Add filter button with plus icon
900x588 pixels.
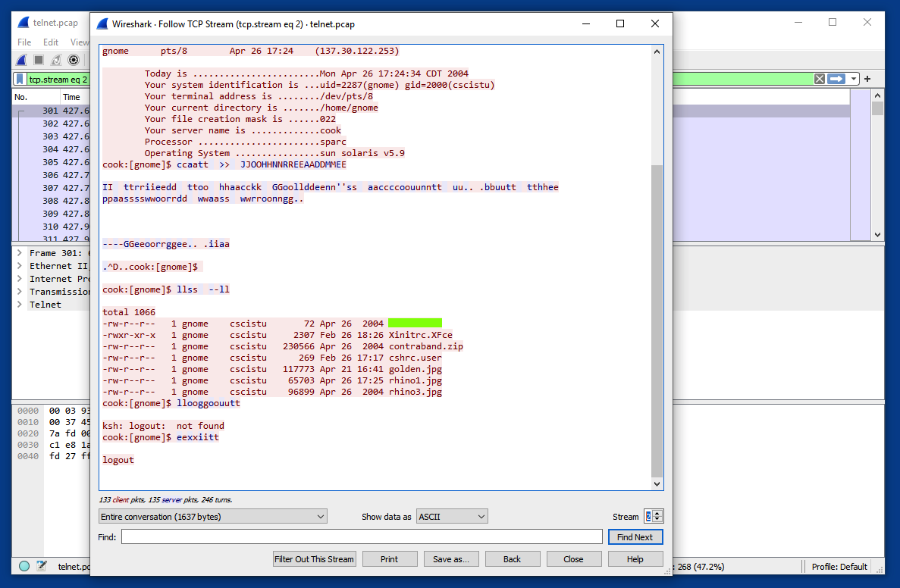pyautogui.click(x=867, y=79)
